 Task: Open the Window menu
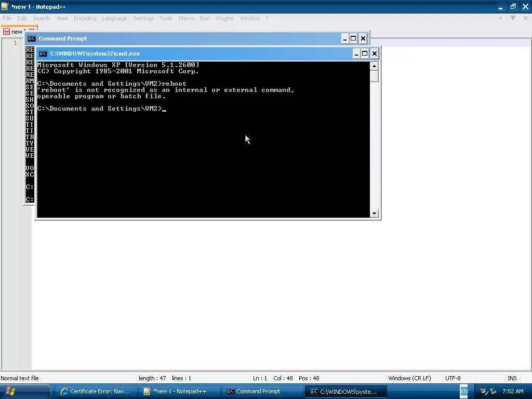point(250,18)
